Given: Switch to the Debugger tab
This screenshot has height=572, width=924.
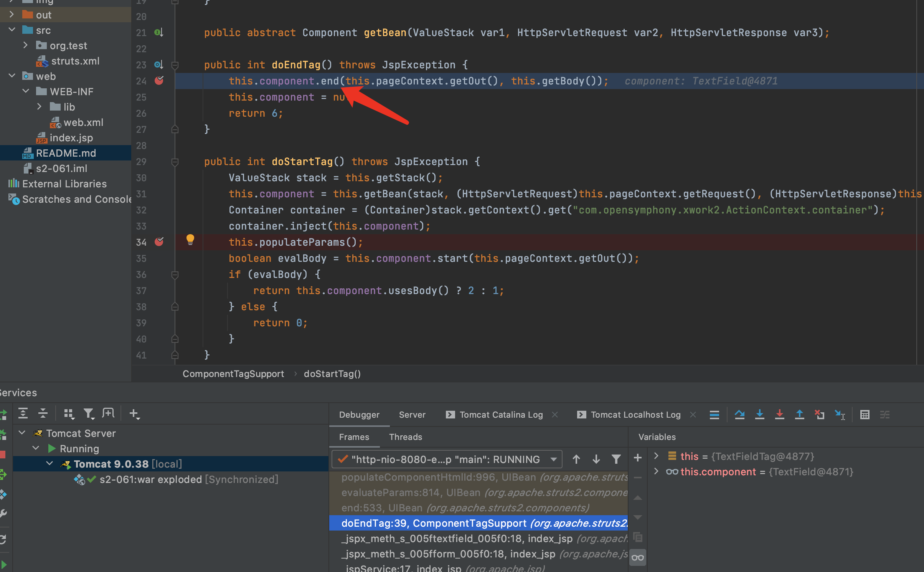Looking at the screenshot, I should (x=359, y=415).
